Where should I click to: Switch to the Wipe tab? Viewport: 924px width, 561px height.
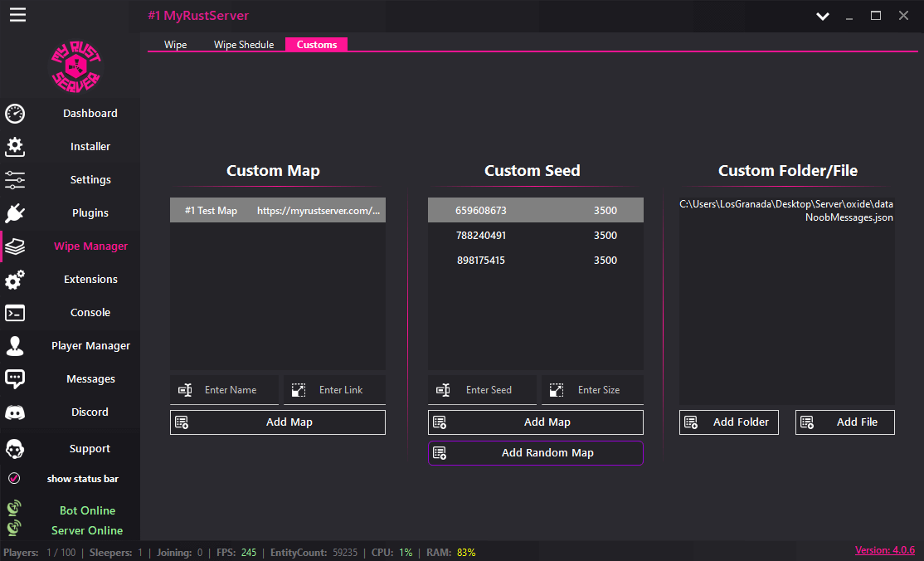pos(175,45)
